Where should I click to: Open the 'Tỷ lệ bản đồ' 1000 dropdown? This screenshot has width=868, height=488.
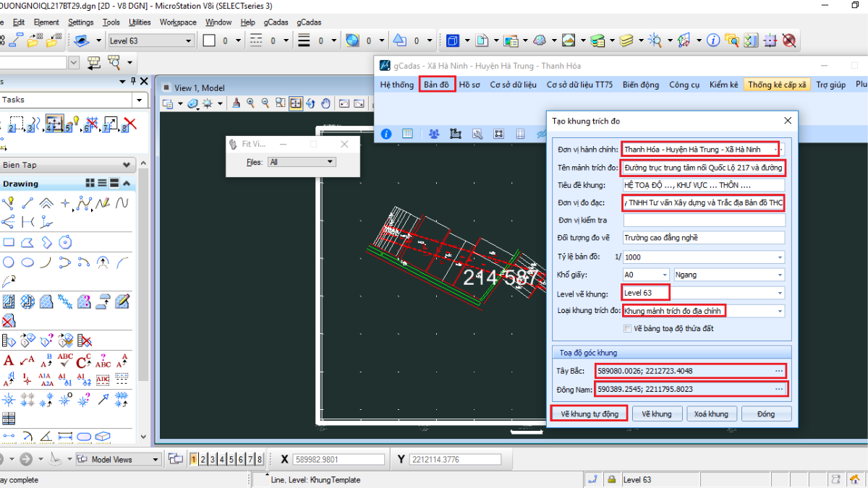[x=779, y=257]
